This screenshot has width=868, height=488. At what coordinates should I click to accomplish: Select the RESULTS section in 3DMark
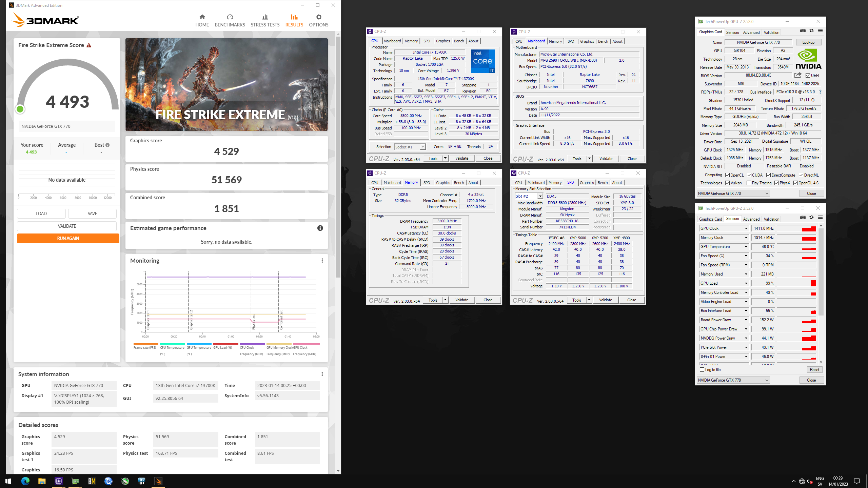click(x=294, y=20)
